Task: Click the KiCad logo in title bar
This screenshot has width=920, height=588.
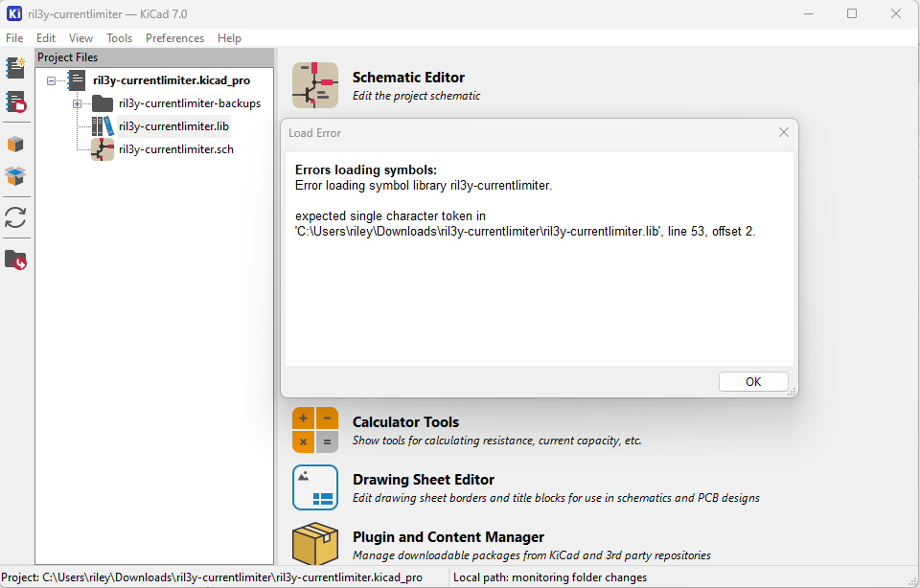Action: tap(14, 13)
